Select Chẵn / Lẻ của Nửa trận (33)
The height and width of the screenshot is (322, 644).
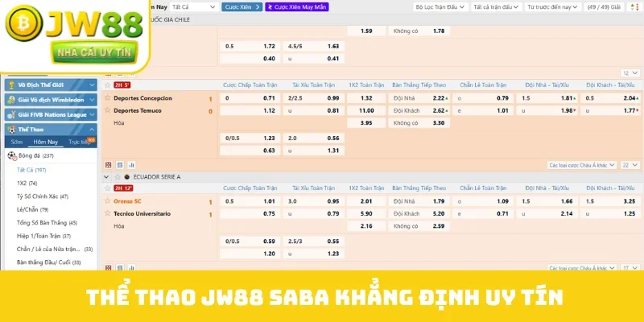[x=55, y=249]
